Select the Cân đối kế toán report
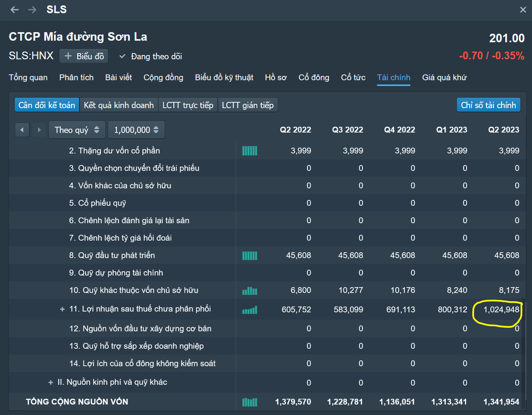Image resolution: width=532 pixels, height=415 pixels. 47,105
